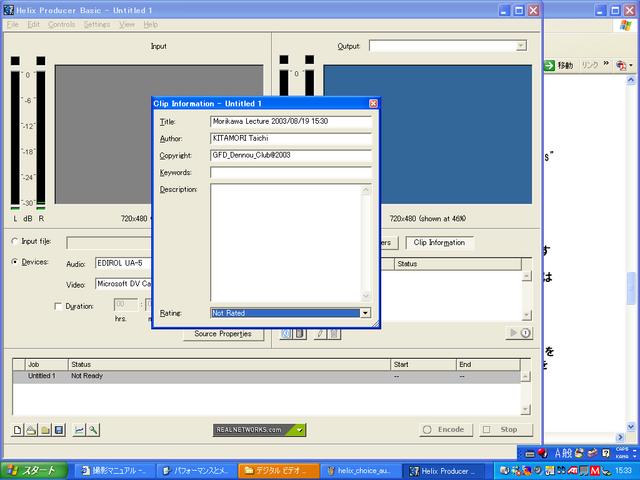Open the Settings menu
Screen dimensions: 640x480
pyautogui.click(x=97, y=24)
